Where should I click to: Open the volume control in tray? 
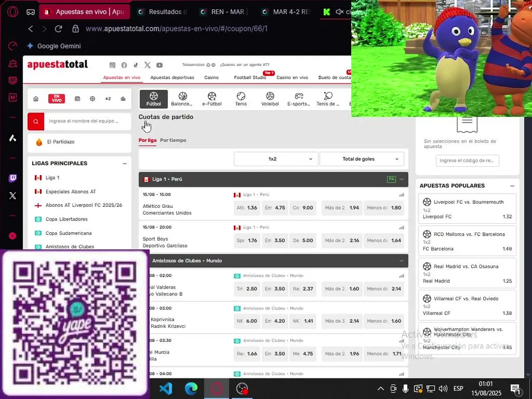tap(443, 389)
